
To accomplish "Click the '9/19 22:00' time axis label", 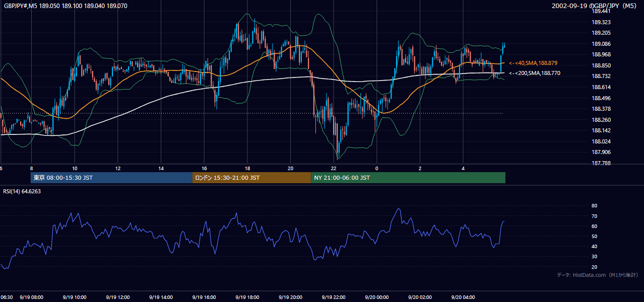I will tap(334, 297).
